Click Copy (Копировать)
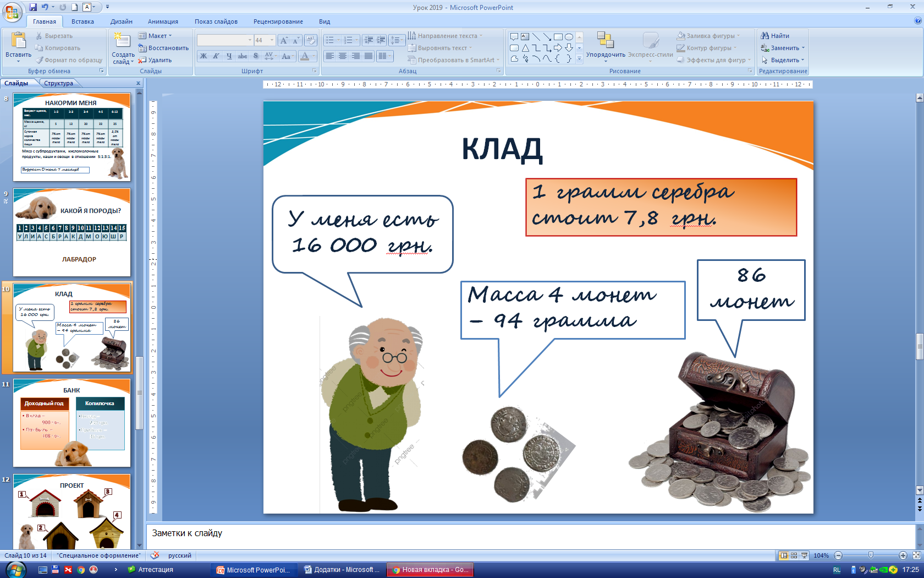The height and width of the screenshot is (578, 924). (57, 48)
